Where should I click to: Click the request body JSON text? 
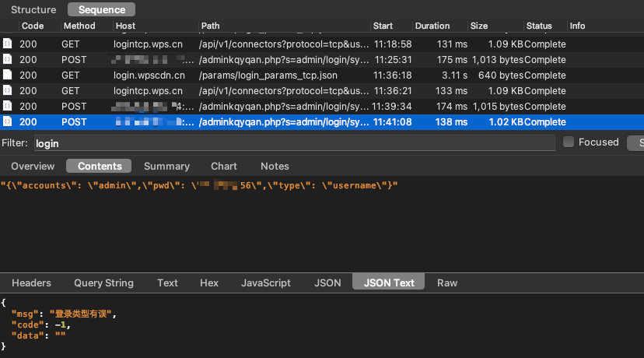[x=199, y=185]
